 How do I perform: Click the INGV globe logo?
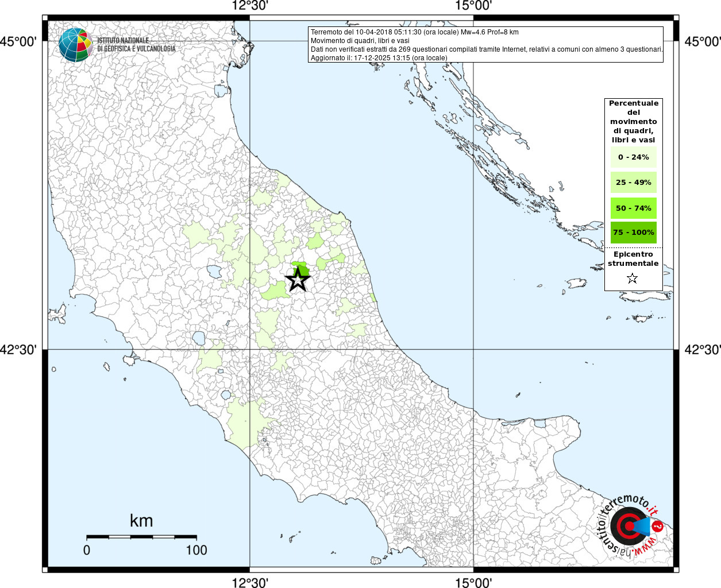[75, 45]
